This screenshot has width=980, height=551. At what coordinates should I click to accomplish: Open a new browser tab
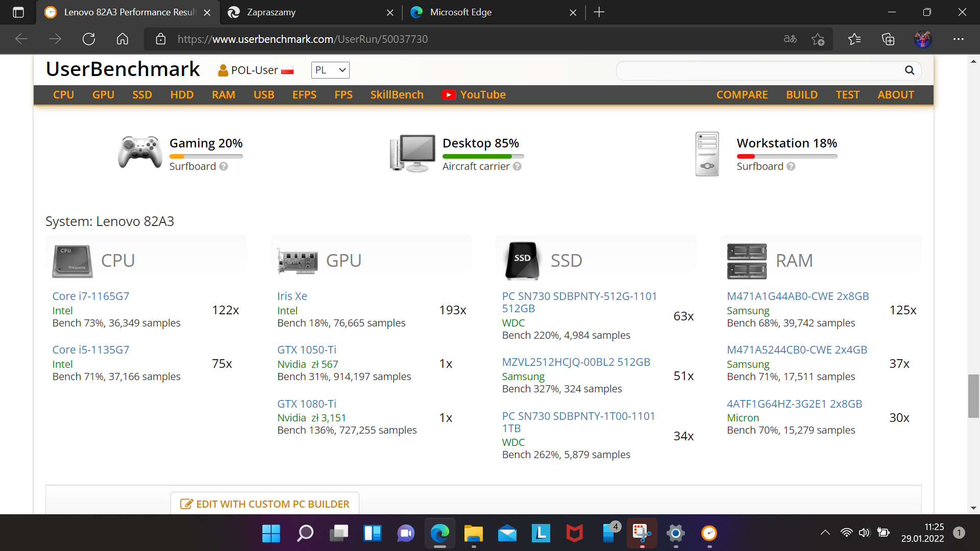pos(599,12)
